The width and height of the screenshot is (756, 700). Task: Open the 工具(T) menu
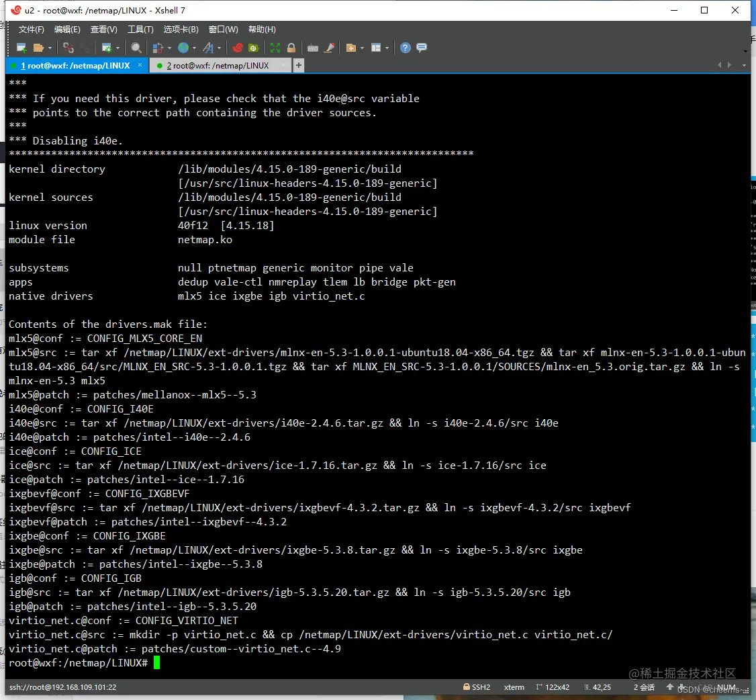(140, 30)
